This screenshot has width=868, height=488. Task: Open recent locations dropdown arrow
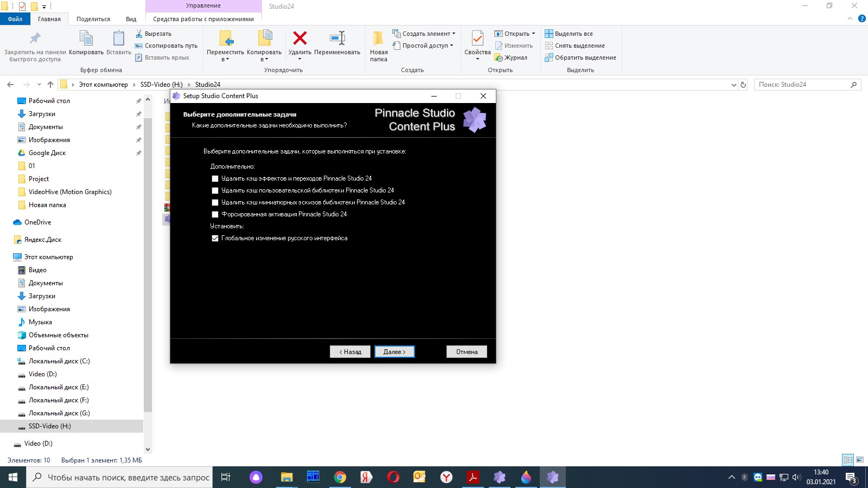click(39, 85)
